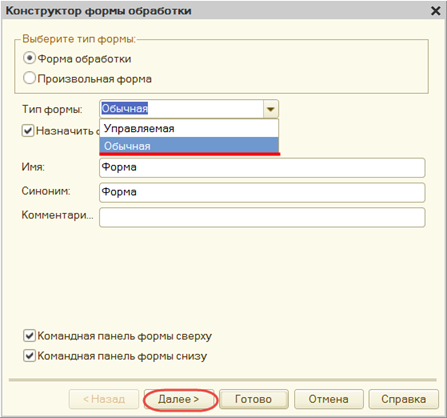Select the Форма обработки radio button
This screenshot has width=447, height=418.
click(29, 59)
